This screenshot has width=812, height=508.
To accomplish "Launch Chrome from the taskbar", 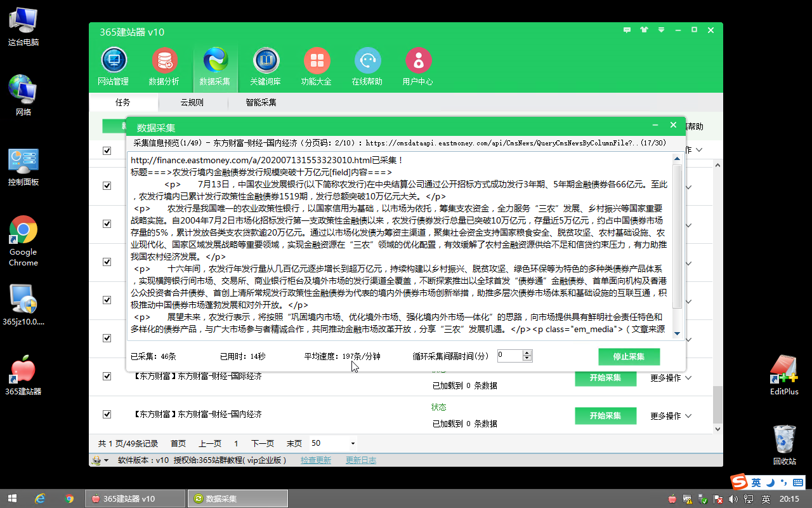I will tap(69, 498).
